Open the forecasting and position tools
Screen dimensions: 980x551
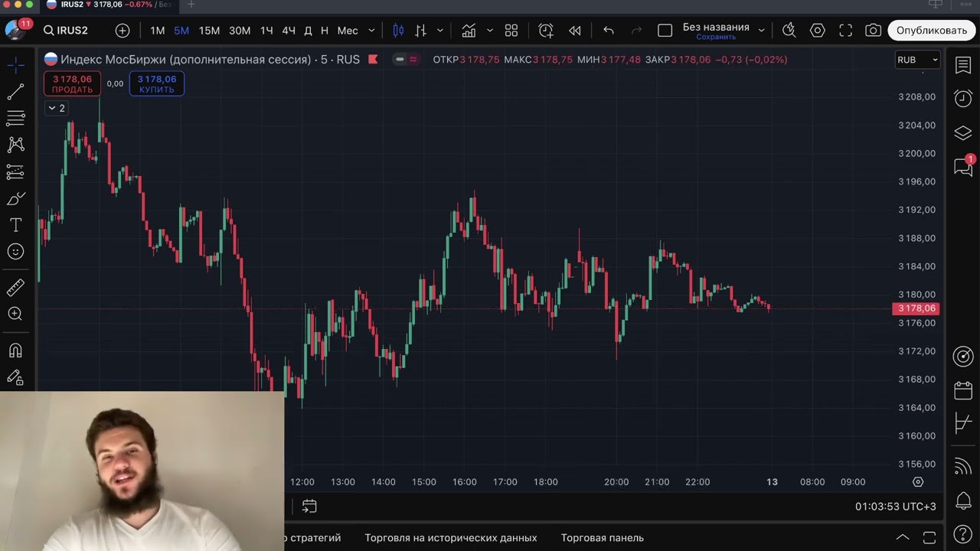click(x=15, y=172)
